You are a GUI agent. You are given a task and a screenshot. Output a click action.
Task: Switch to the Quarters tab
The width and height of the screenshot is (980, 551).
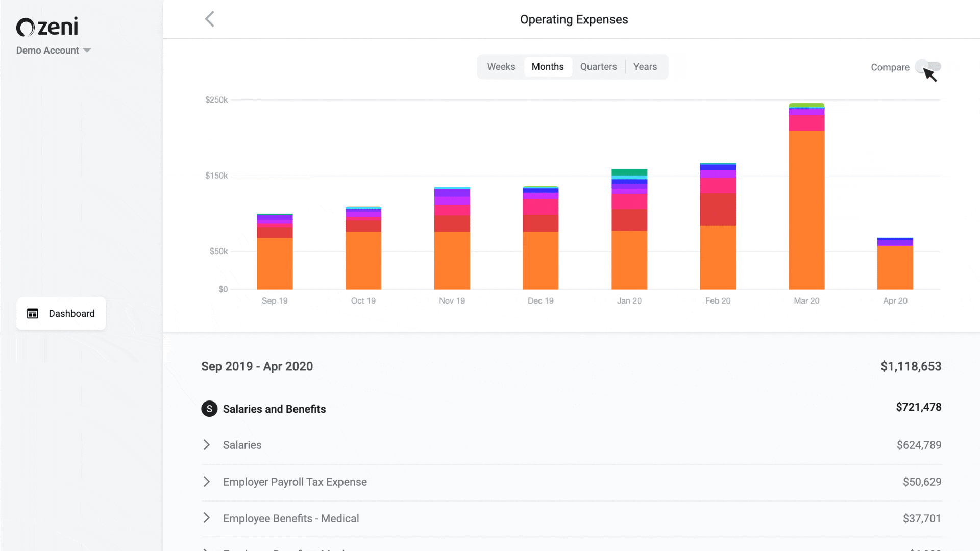[x=598, y=67]
